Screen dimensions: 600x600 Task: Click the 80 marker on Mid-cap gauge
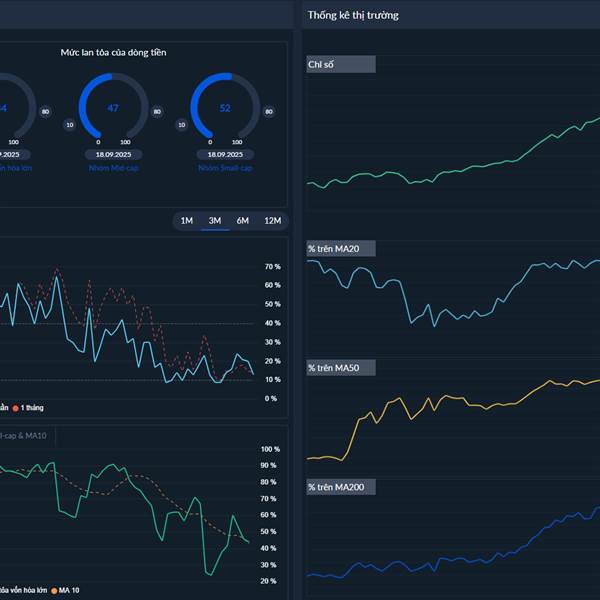click(157, 112)
